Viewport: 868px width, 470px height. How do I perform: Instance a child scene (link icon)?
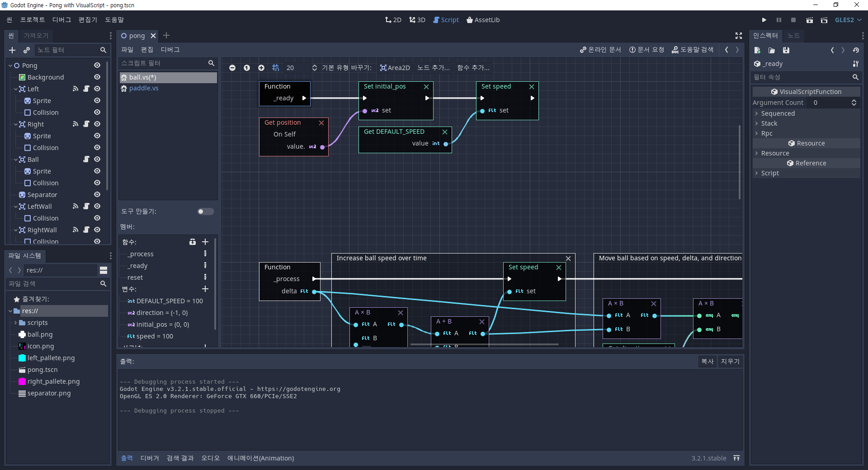pyautogui.click(x=27, y=50)
